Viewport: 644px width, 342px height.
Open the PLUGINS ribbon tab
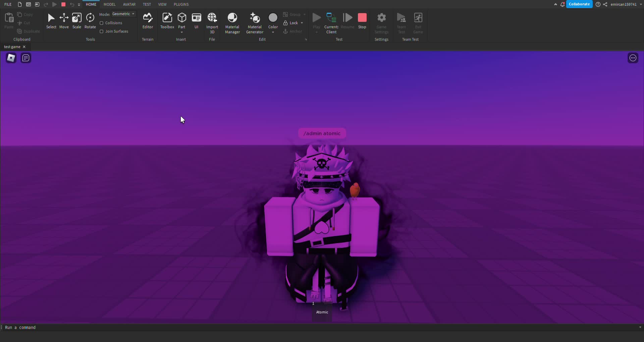(181, 4)
